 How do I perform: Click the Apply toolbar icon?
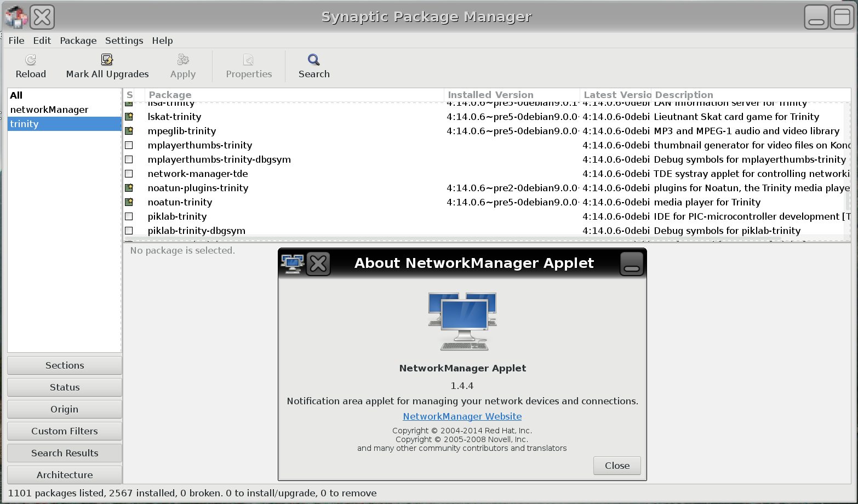point(183,60)
